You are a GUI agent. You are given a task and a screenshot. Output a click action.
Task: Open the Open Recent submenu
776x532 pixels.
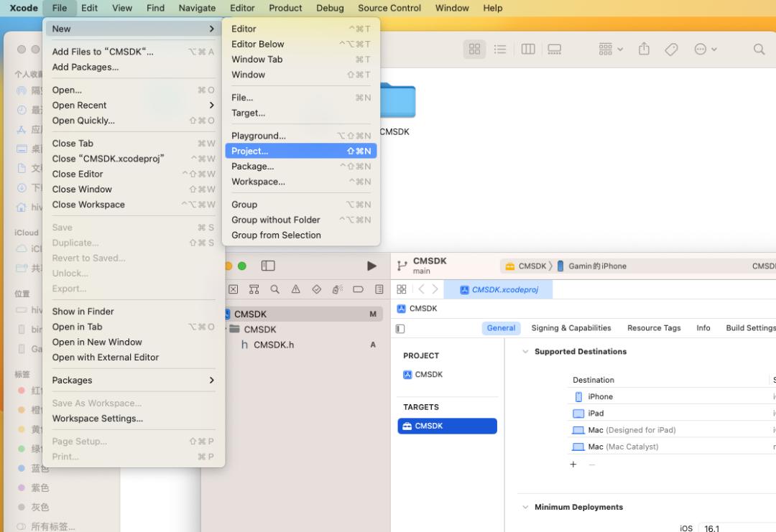tap(134, 106)
